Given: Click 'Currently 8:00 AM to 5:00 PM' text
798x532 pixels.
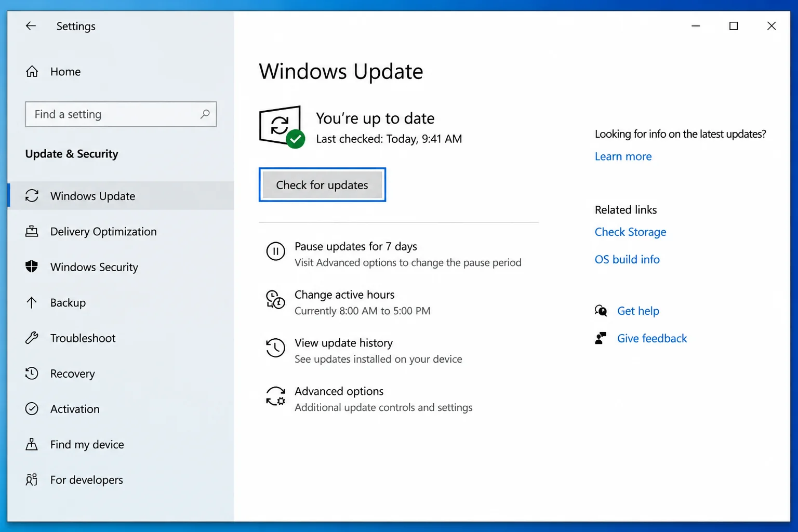Looking at the screenshot, I should click(362, 311).
